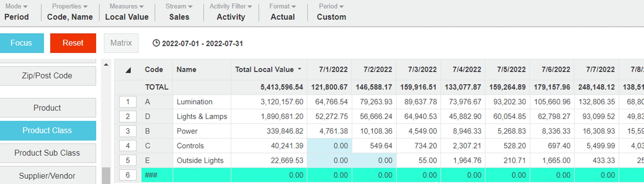Screen dimensions: 644x184
Task: Select row 1 checkbox for Lumination
Action: 128,102
